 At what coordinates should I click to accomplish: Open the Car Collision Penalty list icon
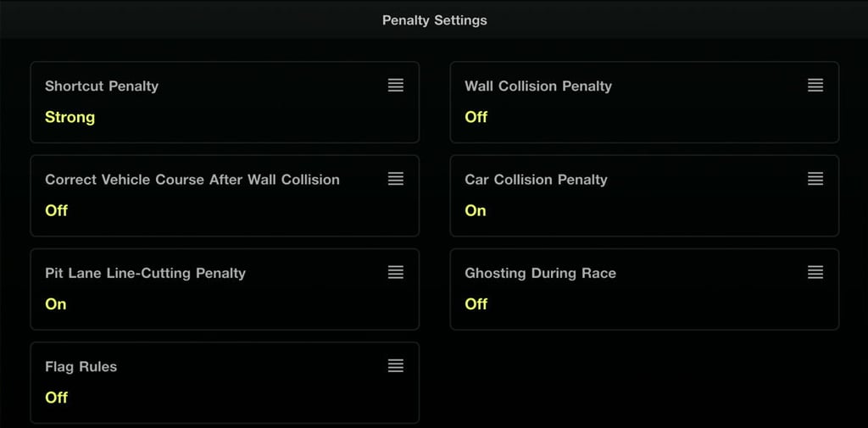[x=815, y=179]
